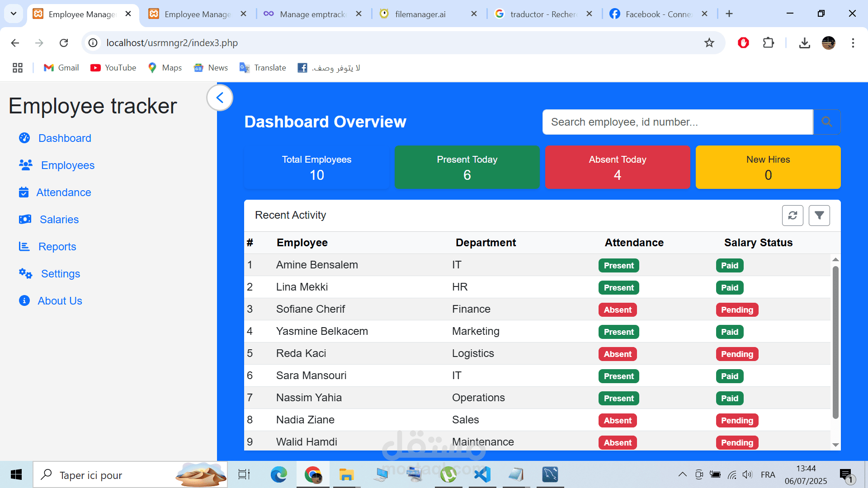Click the About Us info icon
The image size is (868, 488).
pyautogui.click(x=24, y=301)
